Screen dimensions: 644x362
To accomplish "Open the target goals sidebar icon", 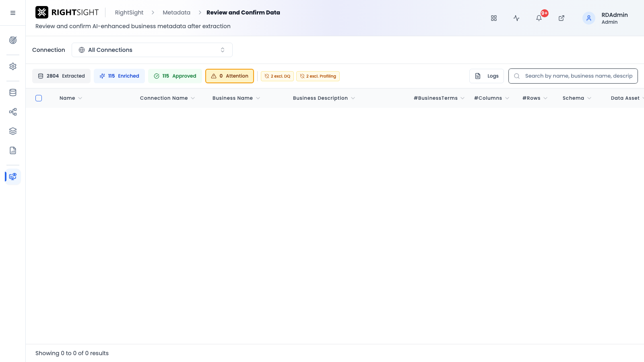I will [x=13, y=40].
